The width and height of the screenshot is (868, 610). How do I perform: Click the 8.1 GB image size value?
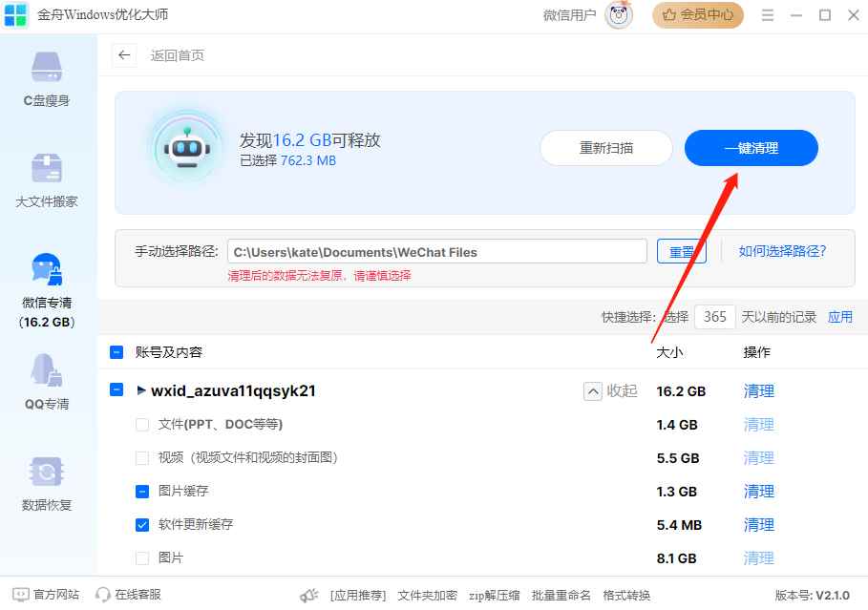point(676,558)
